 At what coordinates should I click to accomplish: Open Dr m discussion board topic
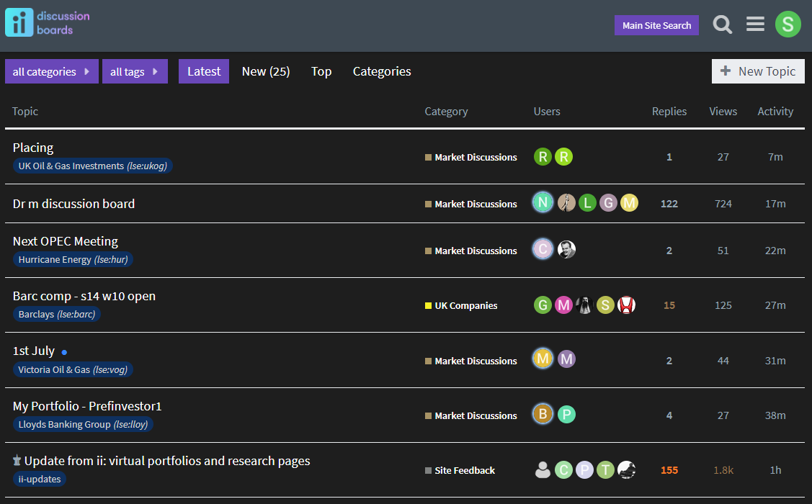click(x=73, y=204)
